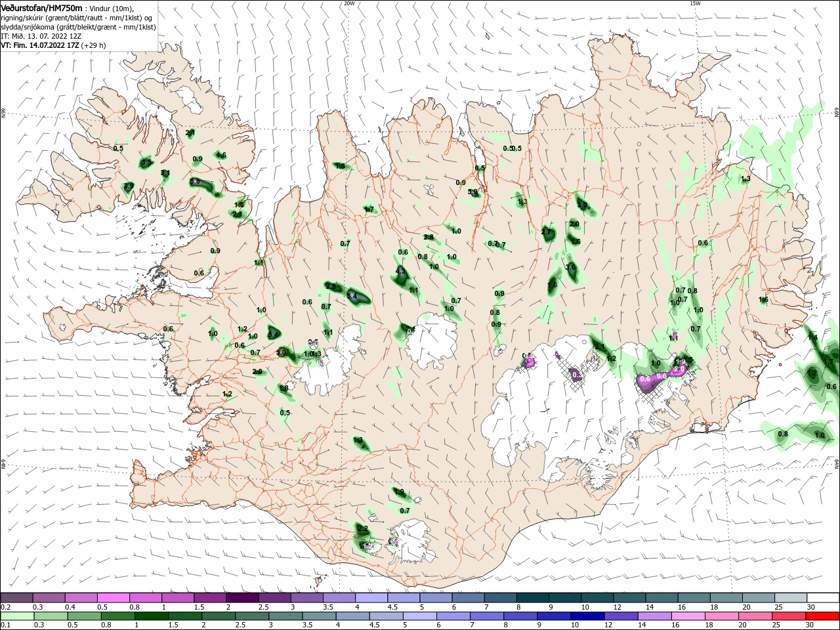The image size is (840, 630).
Task: Click the snow scale swatch between 14 and 16
Action: tap(661, 598)
